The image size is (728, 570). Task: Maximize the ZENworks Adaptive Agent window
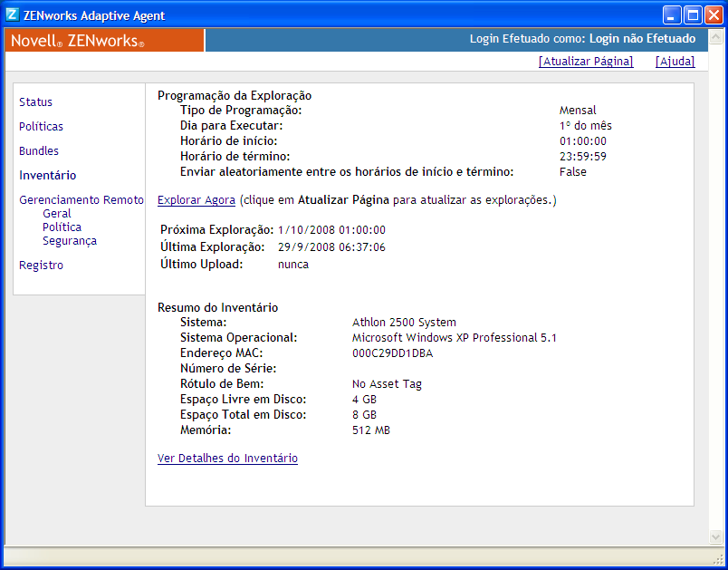coord(691,14)
